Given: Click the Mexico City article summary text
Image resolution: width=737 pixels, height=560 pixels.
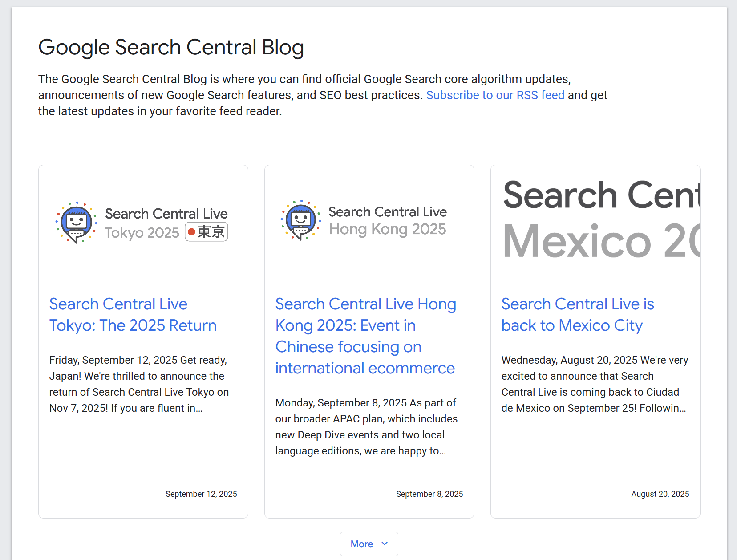Looking at the screenshot, I should pyautogui.click(x=595, y=384).
